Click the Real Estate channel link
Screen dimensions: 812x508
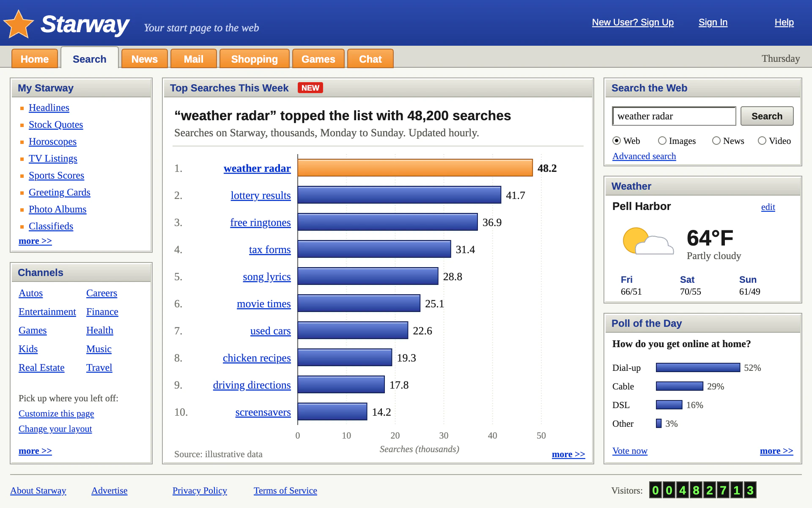(41, 368)
